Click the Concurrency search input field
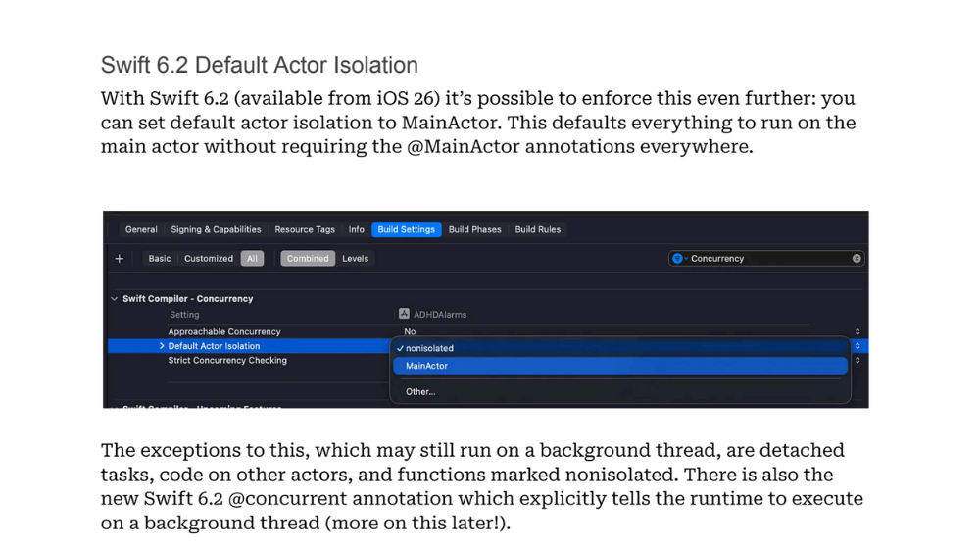Image resolution: width=980 pixels, height=551 pixels. [764, 259]
